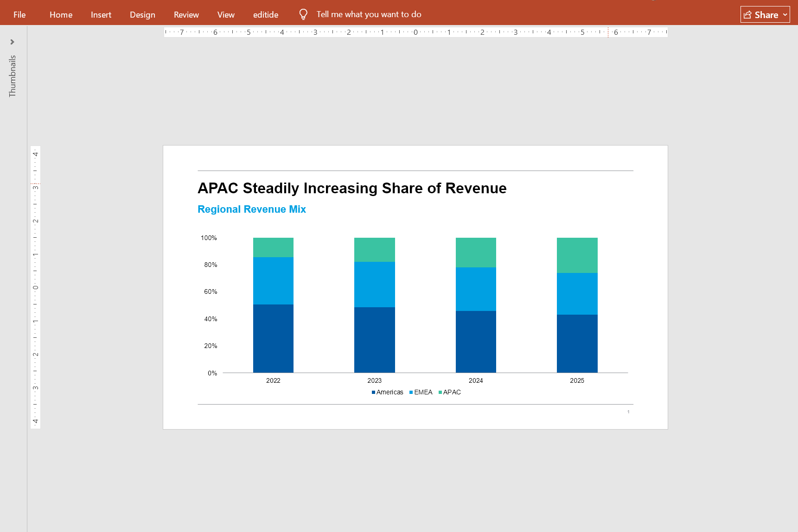Image resolution: width=798 pixels, height=532 pixels.
Task: Open the Insert ribbon tab
Action: tap(101, 14)
